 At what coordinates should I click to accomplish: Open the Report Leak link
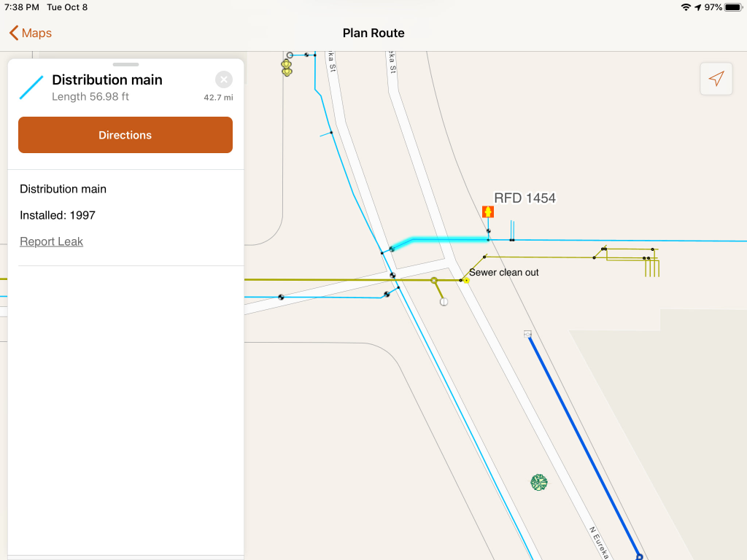coord(51,241)
